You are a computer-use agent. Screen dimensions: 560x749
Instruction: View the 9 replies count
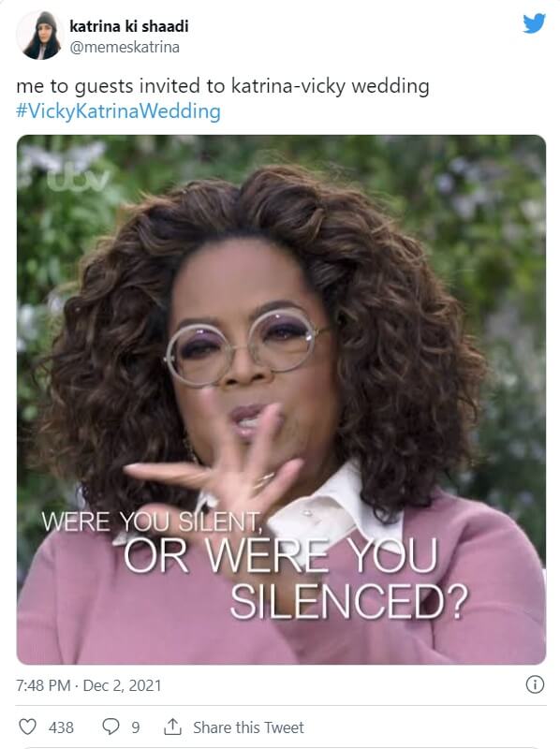click(136, 727)
